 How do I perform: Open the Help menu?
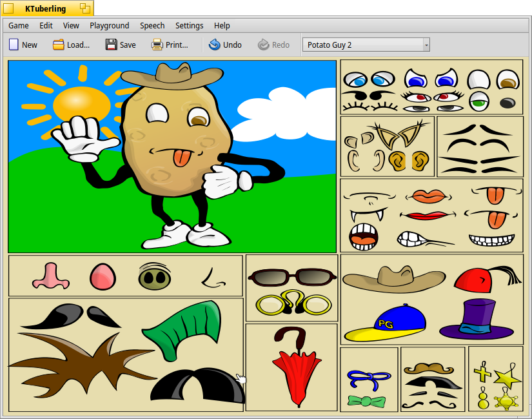coord(222,25)
